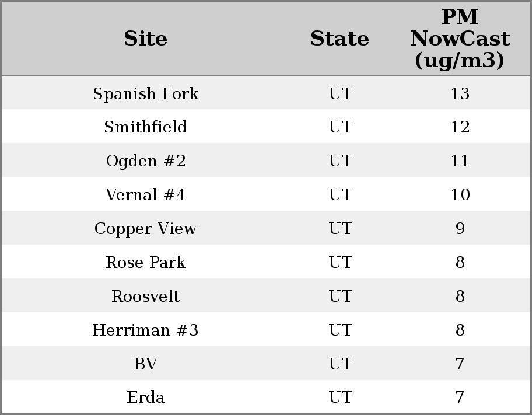
Task: Select the Vernal #4 site name
Action: tap(145, 195)
